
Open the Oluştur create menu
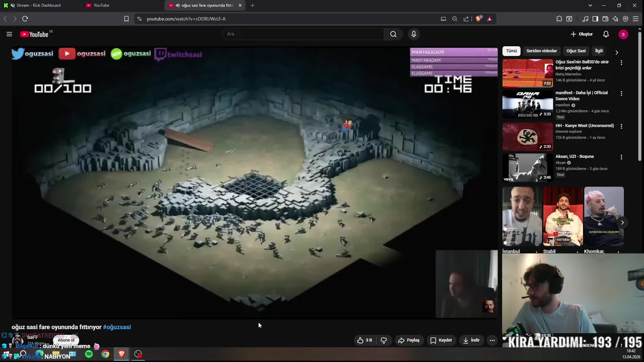[582, 34]
